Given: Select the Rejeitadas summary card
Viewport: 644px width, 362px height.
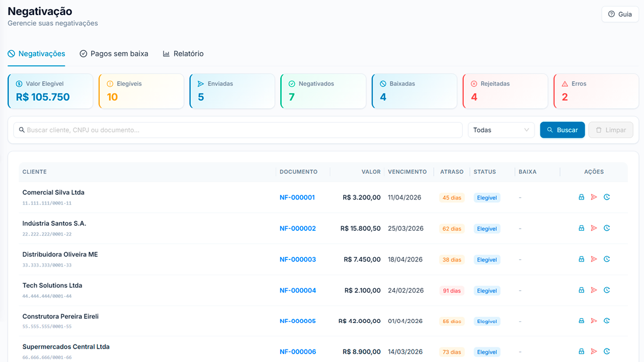Looking at the screenshot, I should pos(505,91).
